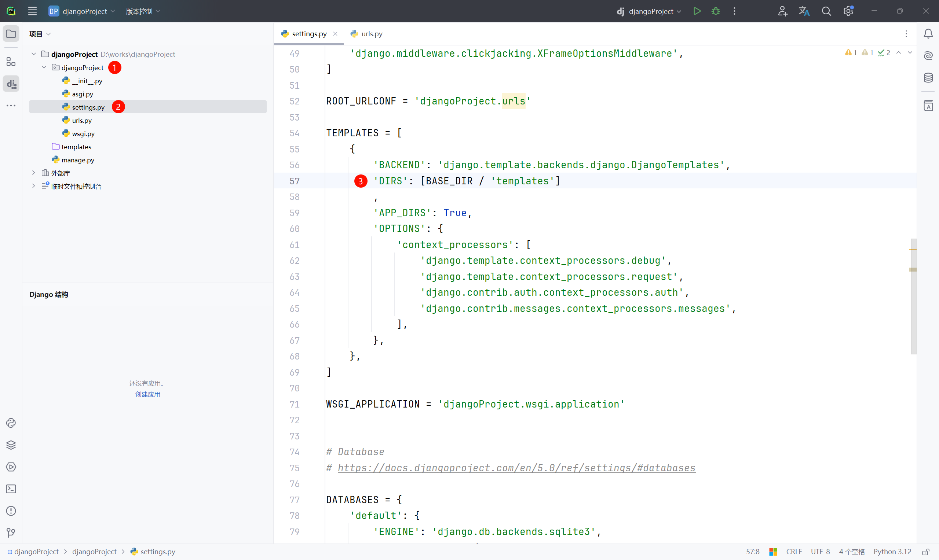The image size is (939, 560).
Task: Open djangoProject project dropdown
Action: (82, 11)
